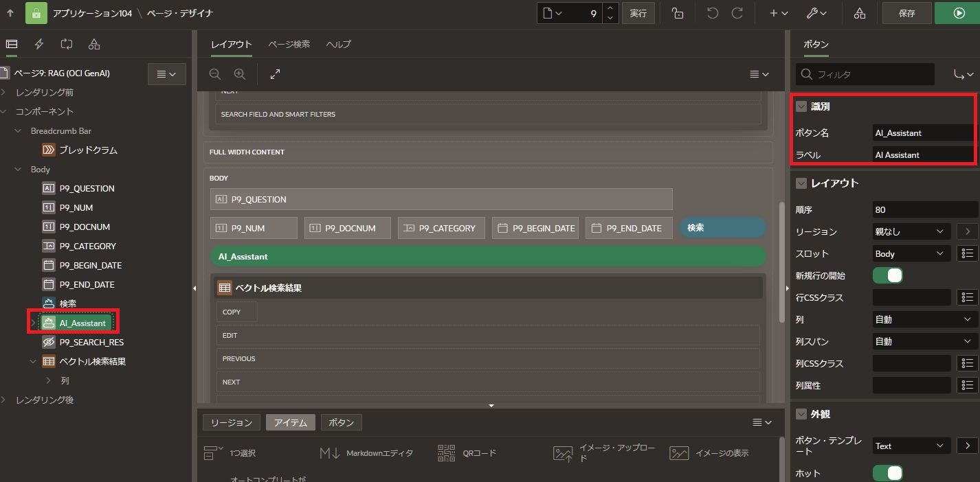Open the layout hamburger menu
This screenshot has width=980, height=482.
coord(759,74)
